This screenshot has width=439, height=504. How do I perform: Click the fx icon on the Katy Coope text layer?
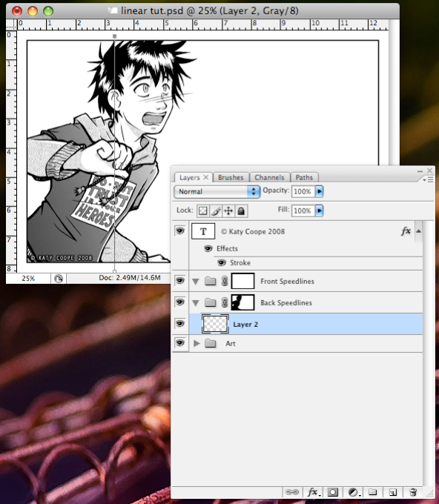(x=406, y=231)
